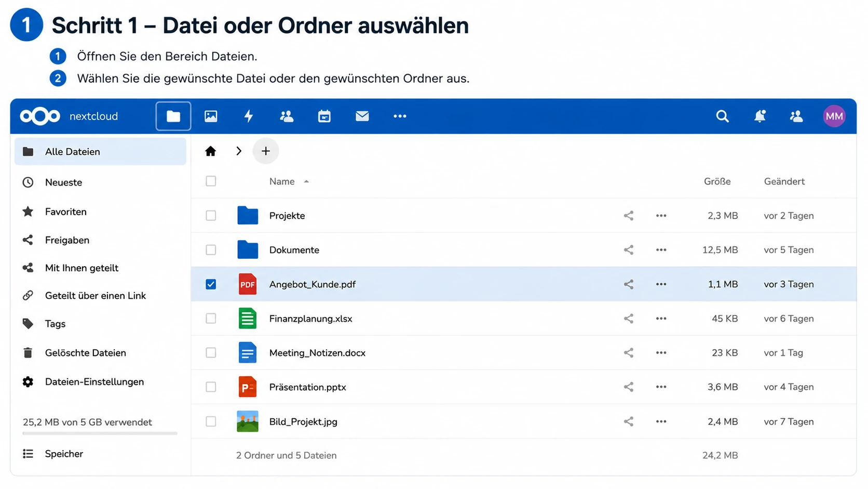Open the MM user avatar menu
This screenshot has height=489, width=868.
point(834,116)
